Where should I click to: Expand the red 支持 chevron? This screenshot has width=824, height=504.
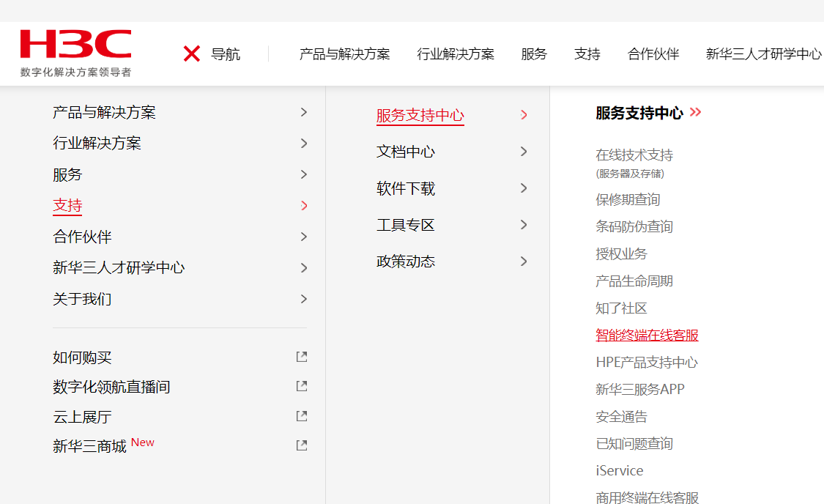pos(304,206)
